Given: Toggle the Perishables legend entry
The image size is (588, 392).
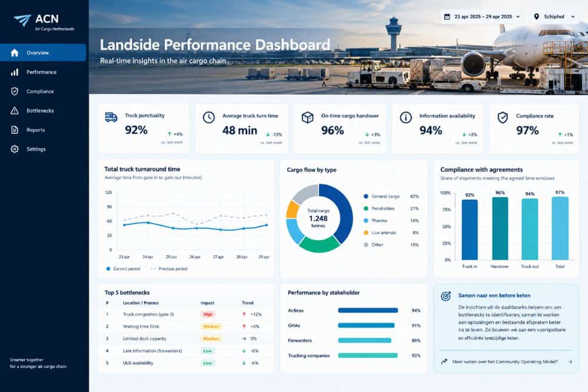Looking at the screenshot, I should pyautogui.click(x=379, y=208).
